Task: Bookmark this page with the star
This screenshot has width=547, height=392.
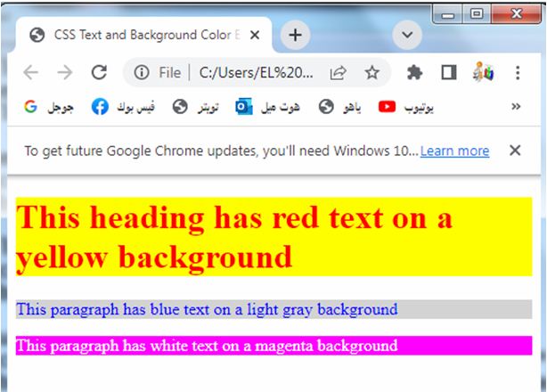Action: pos(371,72)
